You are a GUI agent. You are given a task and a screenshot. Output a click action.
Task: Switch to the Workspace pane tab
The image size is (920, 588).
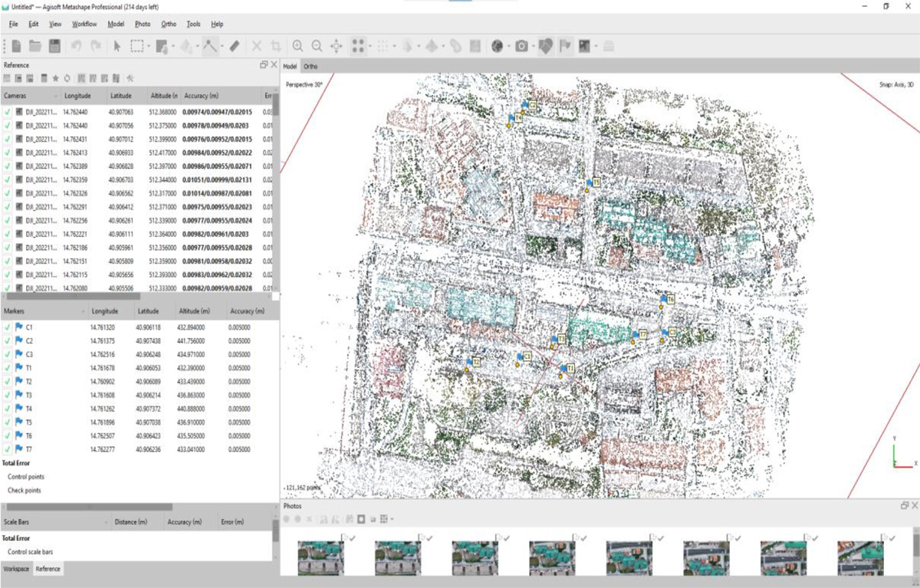(x=15, y=569)
